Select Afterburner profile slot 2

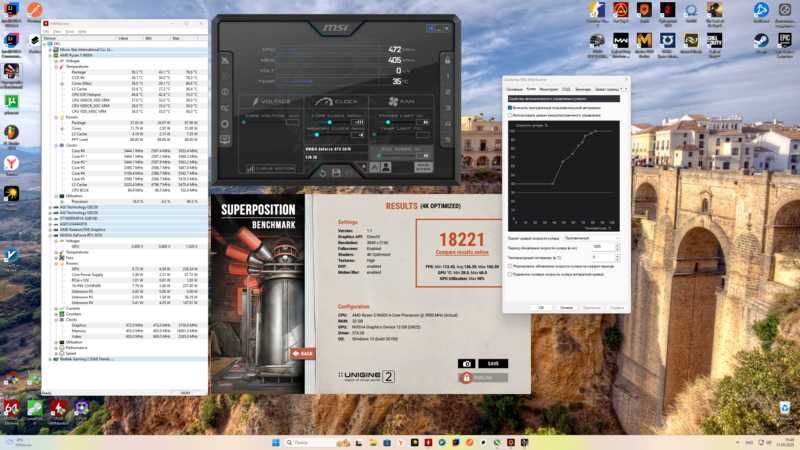[x=447, y=92]
